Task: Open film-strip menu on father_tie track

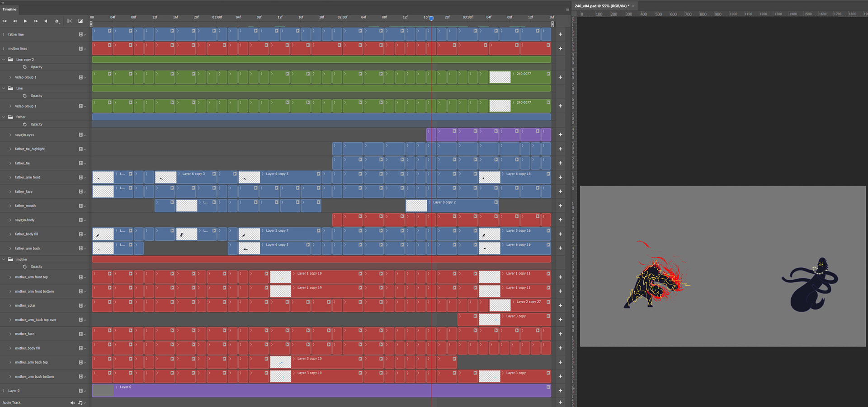Action: (x=82, y=163)
